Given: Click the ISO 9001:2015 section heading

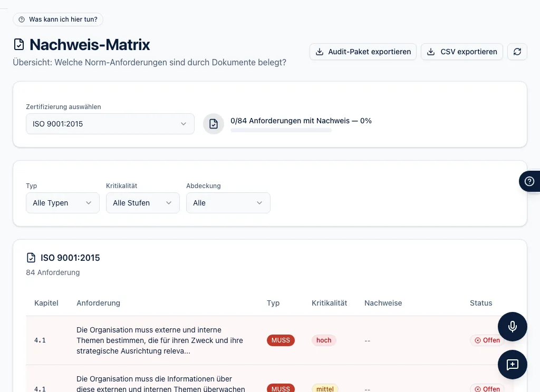Looking at the screenshot, I should (x=70, y=258).
